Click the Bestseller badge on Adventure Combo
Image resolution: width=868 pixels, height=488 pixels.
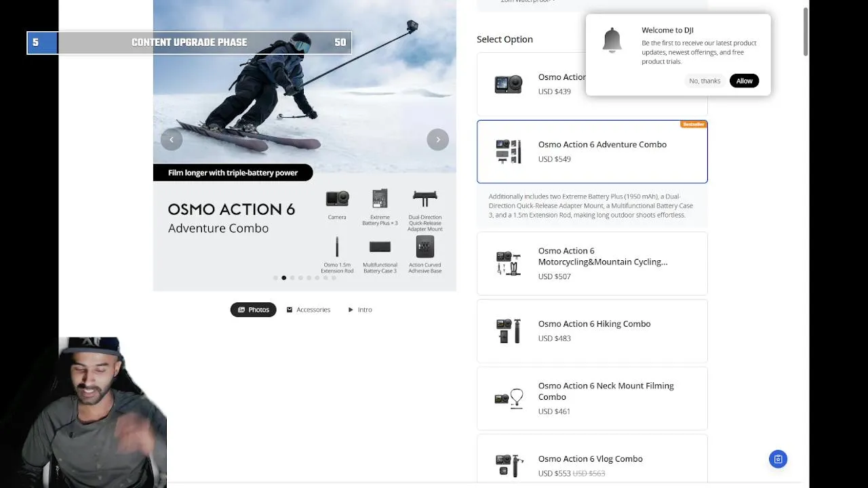click(x=693, y=125)
